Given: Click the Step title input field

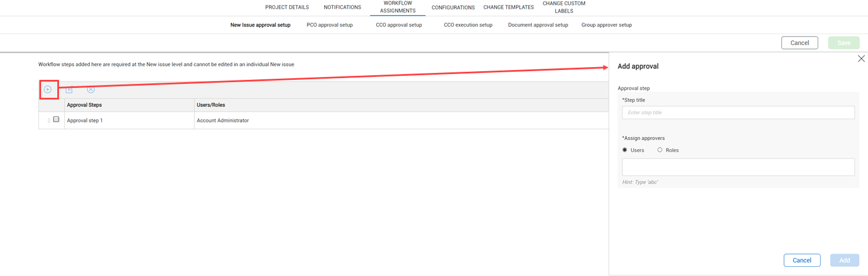Looking at the screenshot, I should 738,113.
